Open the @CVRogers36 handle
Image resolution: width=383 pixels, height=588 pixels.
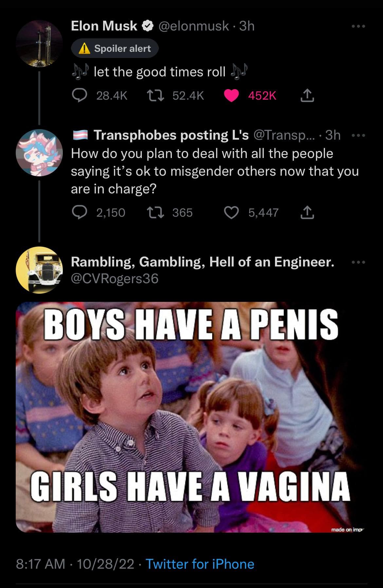tap(115, 279)
